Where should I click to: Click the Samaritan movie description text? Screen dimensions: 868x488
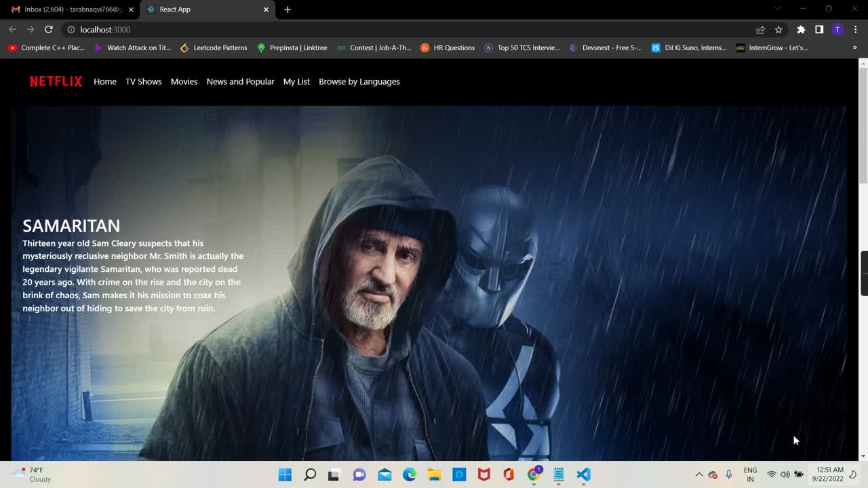coord(133,276)
